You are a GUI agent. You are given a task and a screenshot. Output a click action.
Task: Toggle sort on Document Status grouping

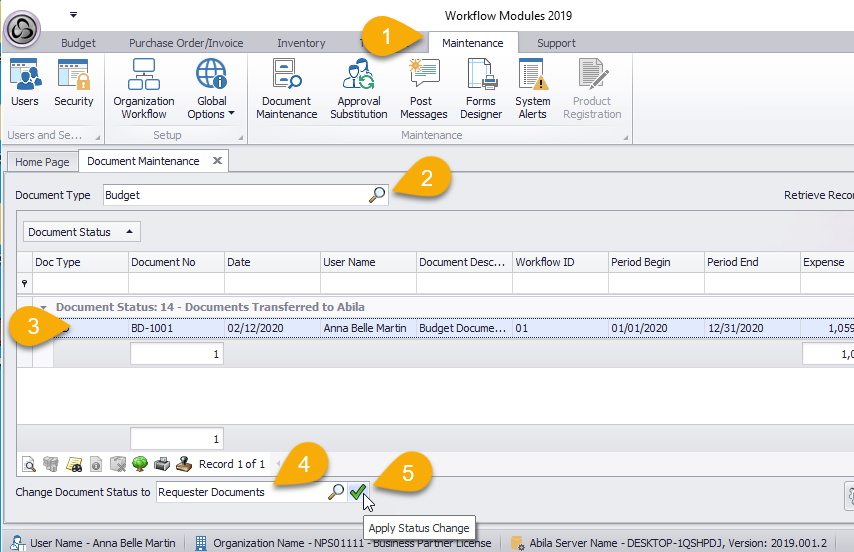(x=82, y=232)
